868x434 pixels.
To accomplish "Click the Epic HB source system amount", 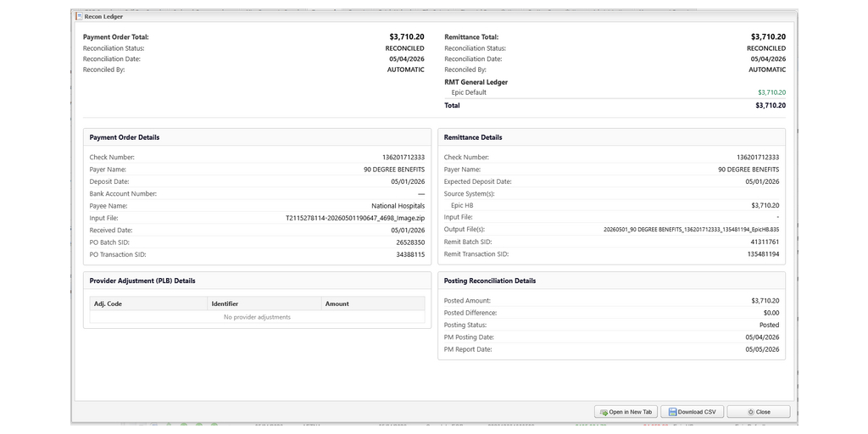I will click(765, 205).
